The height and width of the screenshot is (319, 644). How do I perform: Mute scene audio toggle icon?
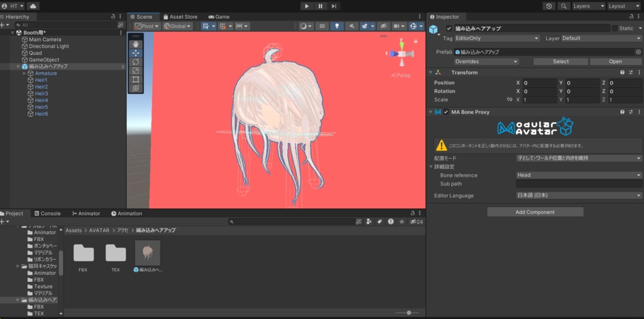[x=351, y=26]
